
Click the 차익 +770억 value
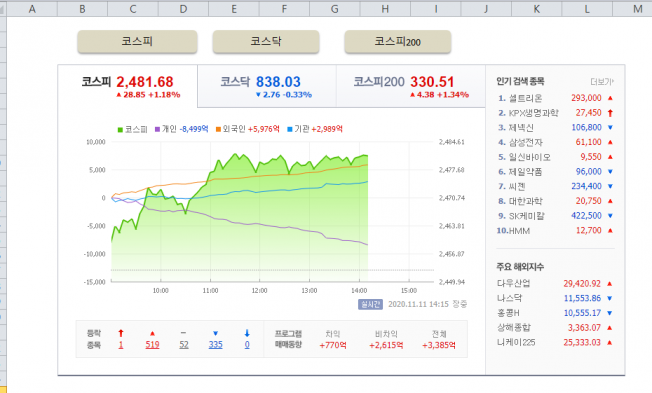point(333,345)
